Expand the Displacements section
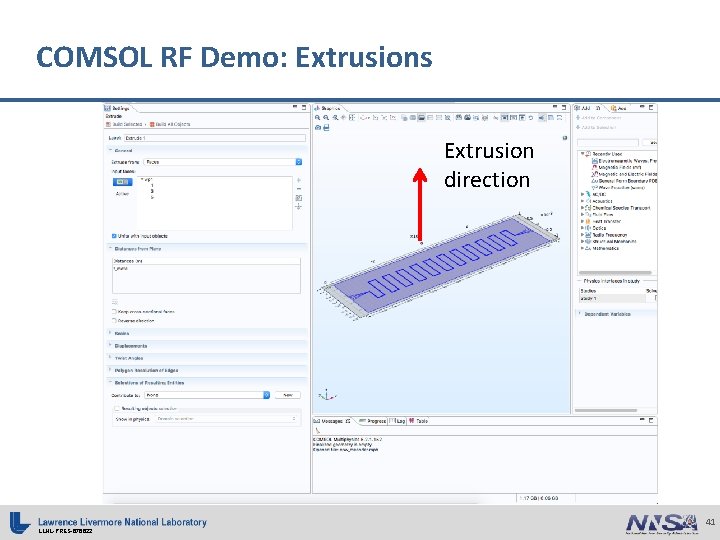This screenshot has width=720, height=540. tap(110, 345)
